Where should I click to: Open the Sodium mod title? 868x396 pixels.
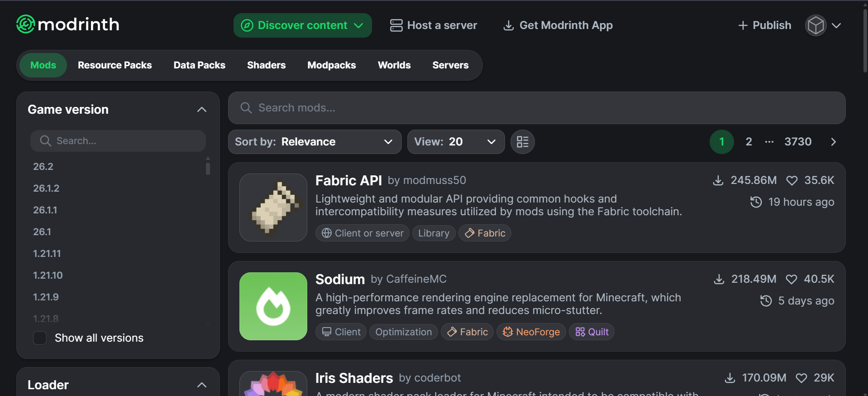click(340, 279)
